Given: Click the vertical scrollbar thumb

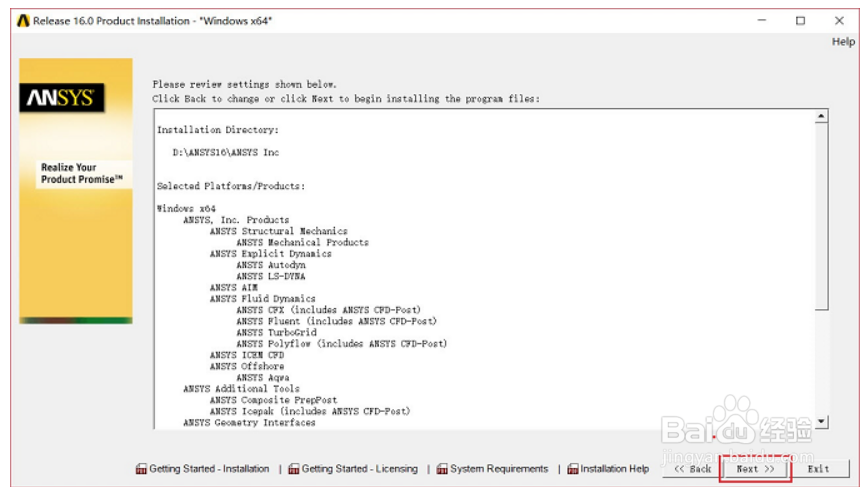Looking at the screenshot, I should (821, 217).
